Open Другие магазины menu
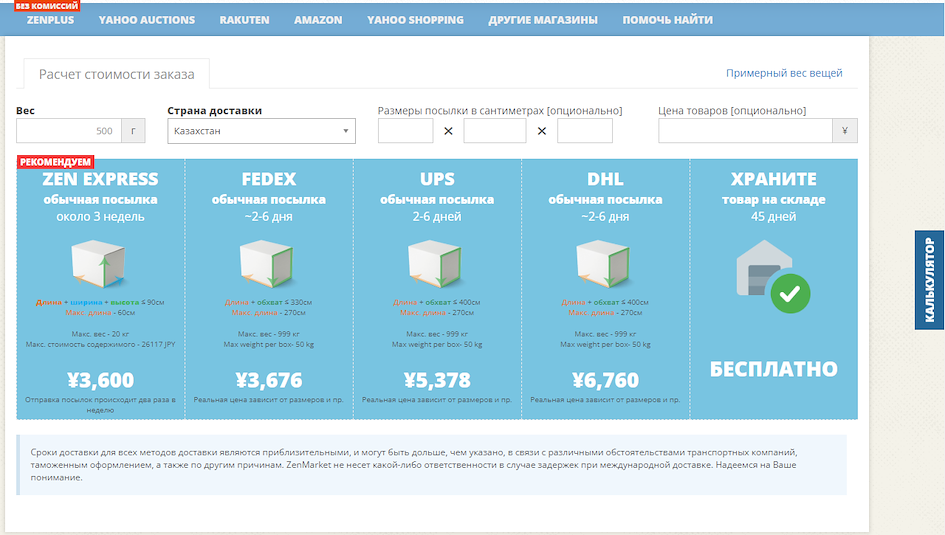945x535 pixels. click(x=543, y=20)
